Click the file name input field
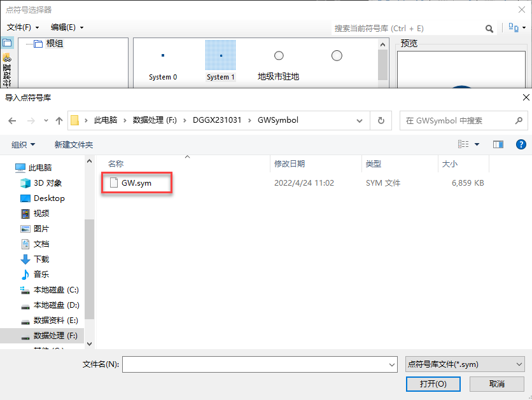This screenshot has height=400, width=532. coord(255,364)
